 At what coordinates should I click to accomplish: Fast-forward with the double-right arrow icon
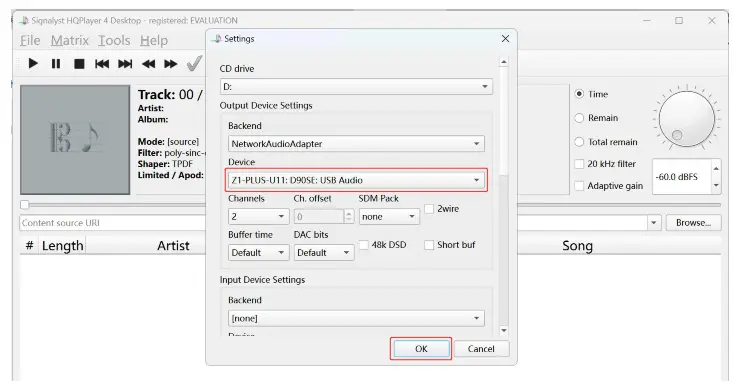[171, 64]
